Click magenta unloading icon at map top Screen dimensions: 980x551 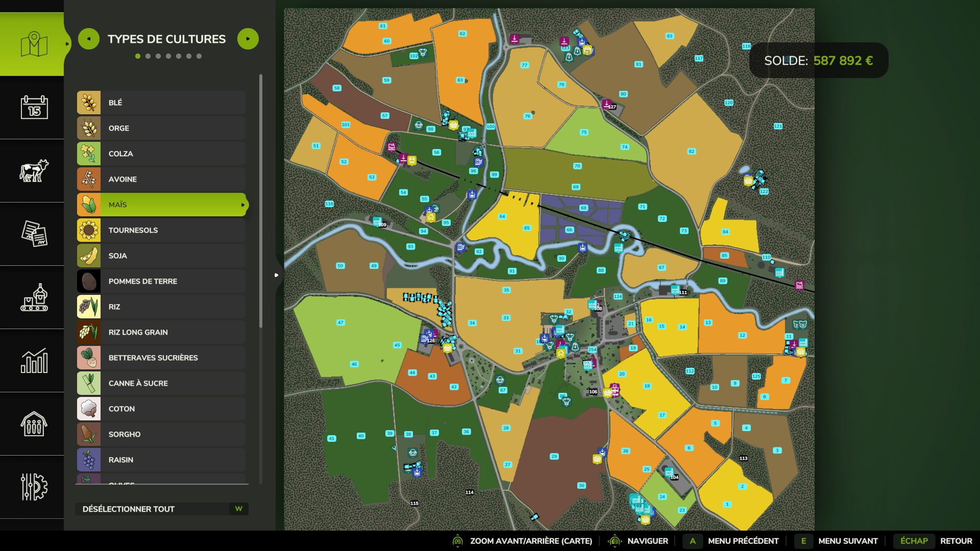coord(514,39)
